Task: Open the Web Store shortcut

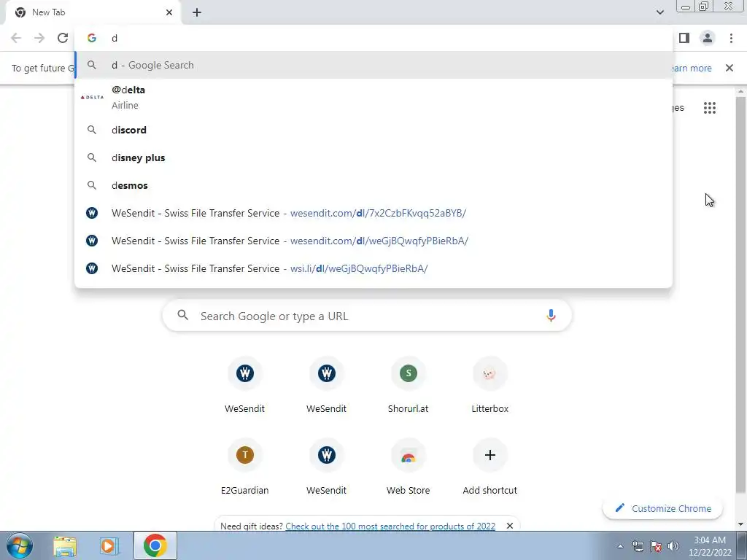Action: (x=409, y=468)
